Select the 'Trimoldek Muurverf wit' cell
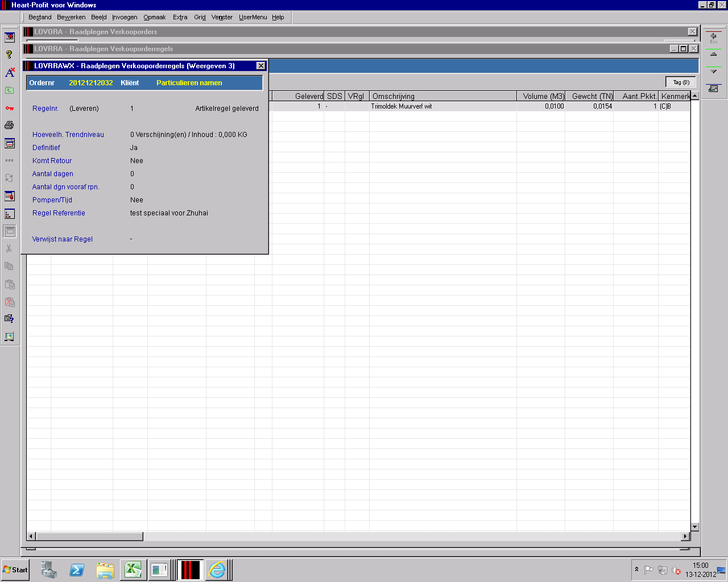728x582 pixels. [443, 106]
